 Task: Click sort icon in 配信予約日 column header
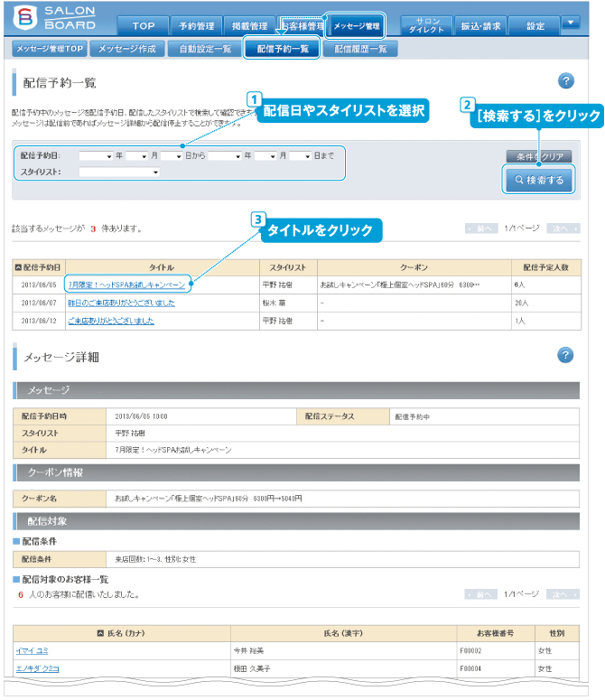19,267
